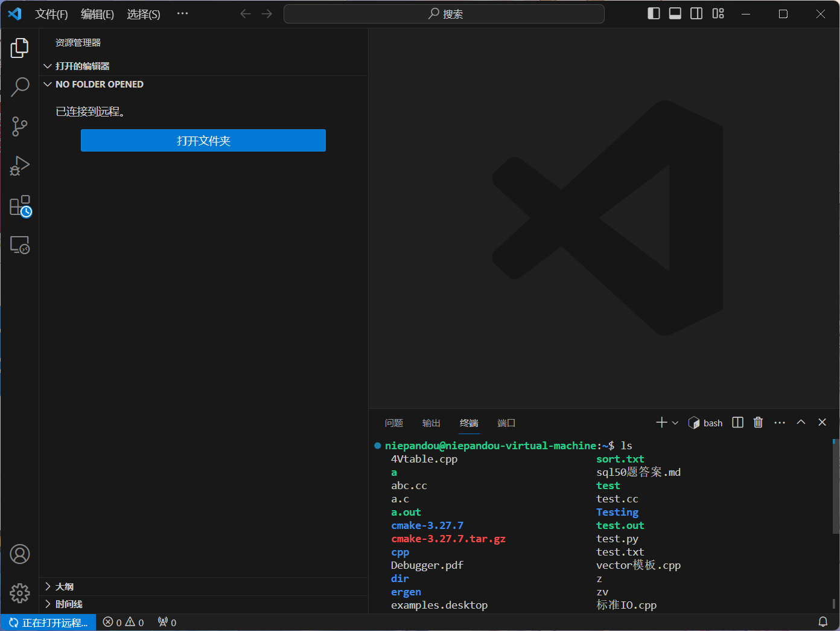840x631 pixels.
Task: Click the 已连接到远程 message text
Action: (91, 112)
